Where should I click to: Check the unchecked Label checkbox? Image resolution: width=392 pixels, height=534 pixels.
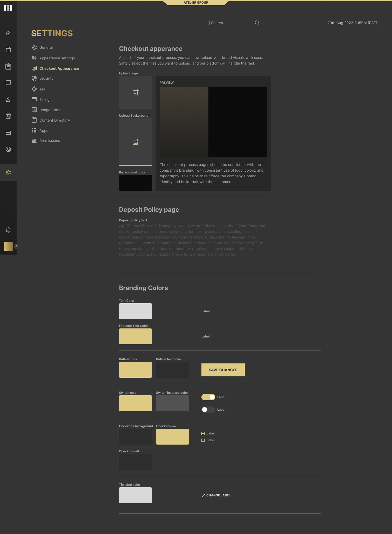pyautogui.click(x=203, y=440)
